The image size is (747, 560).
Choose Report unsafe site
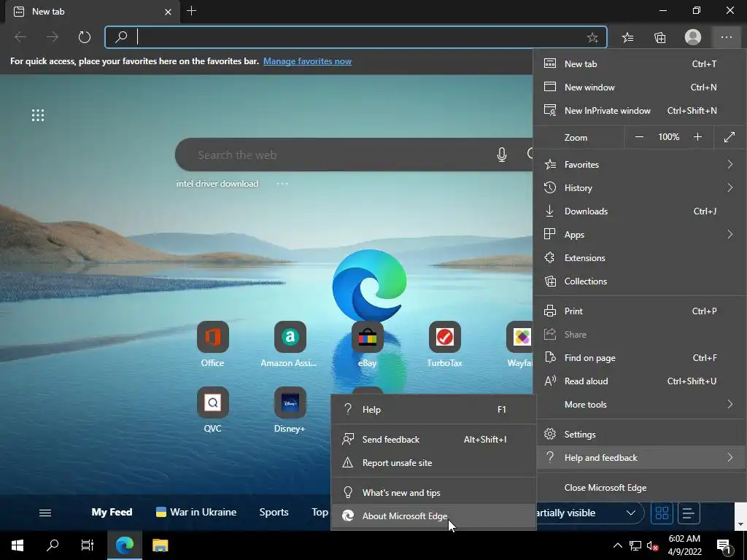tap(433, 463)
